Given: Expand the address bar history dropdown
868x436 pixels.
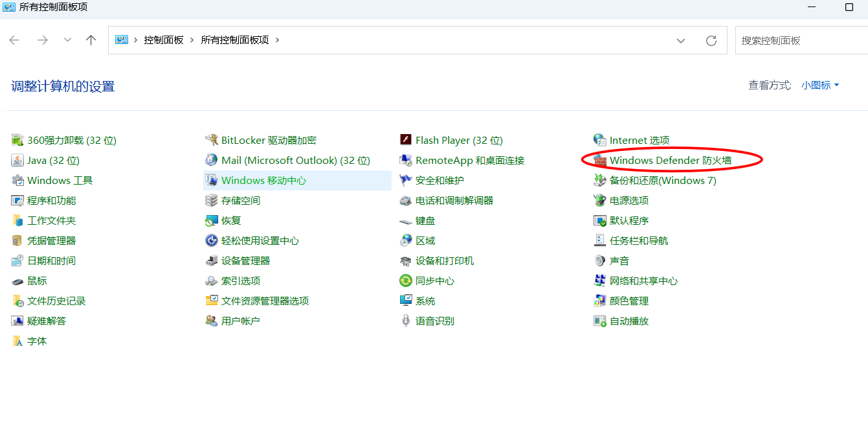Looking at the screenshot, I should click(x=681, y=41).
